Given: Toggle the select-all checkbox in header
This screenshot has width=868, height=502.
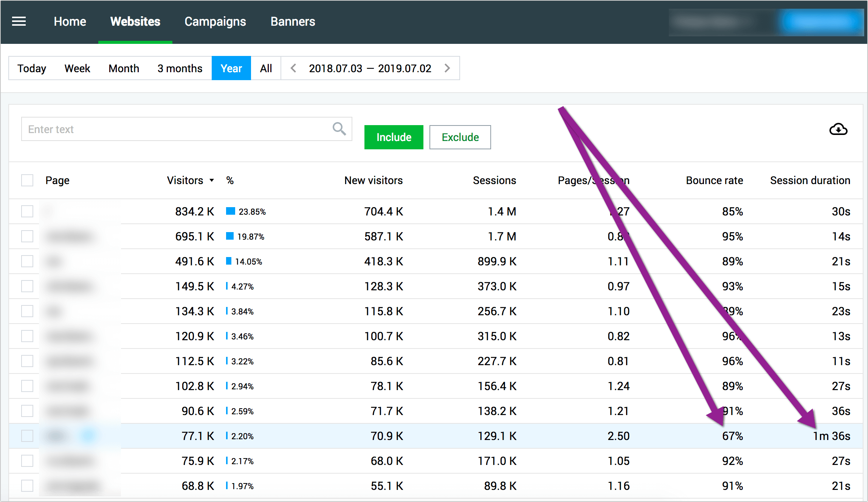Looking at the screenshot, I should tap(27, 180).
